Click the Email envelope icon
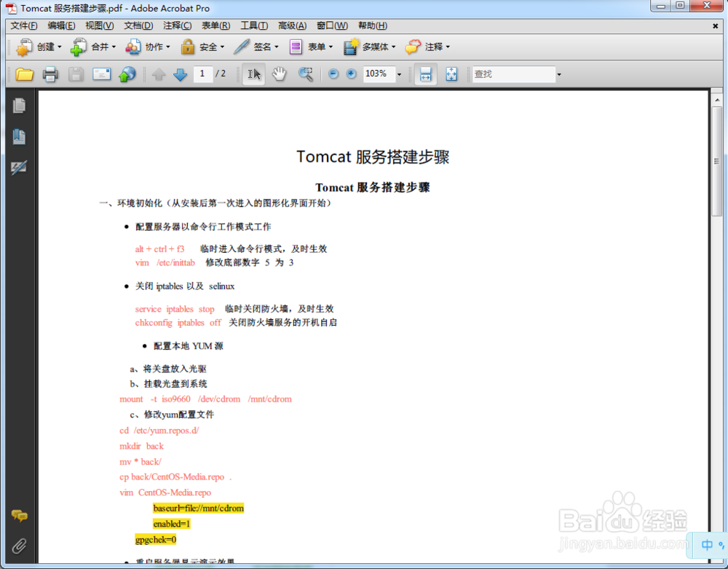 point(102,74)
